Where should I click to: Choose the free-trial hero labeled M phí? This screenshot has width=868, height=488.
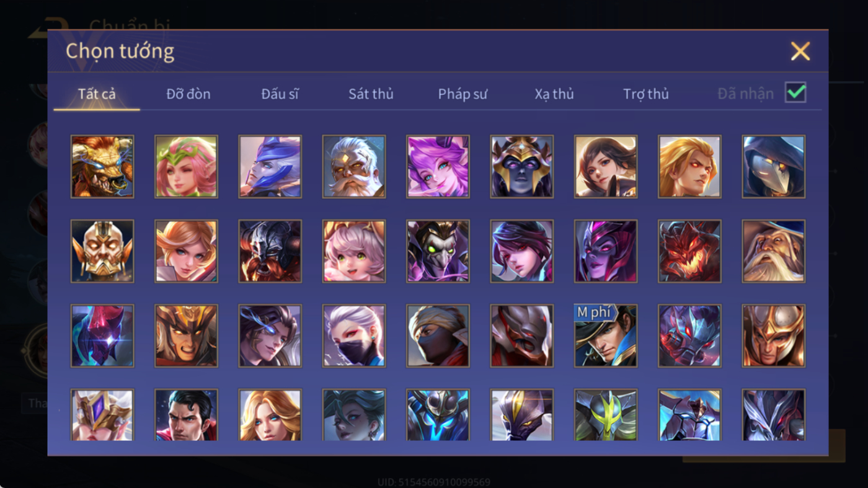606,335
